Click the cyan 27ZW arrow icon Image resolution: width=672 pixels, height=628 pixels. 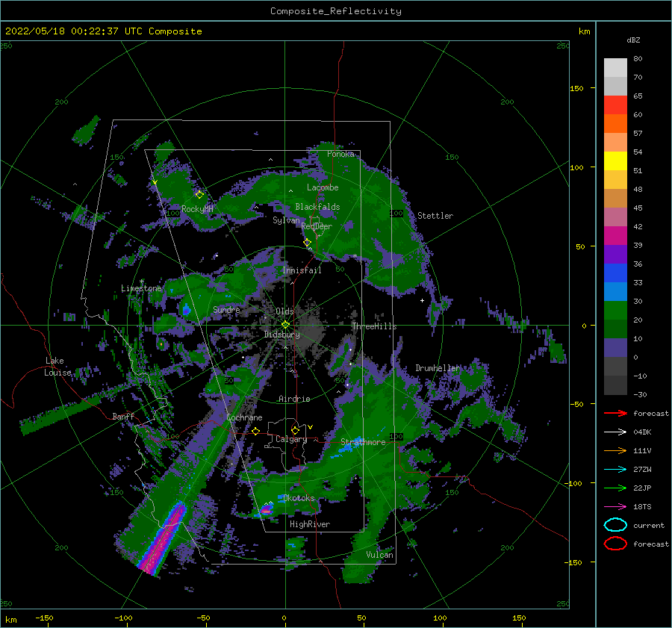click(x=615, y=470)
